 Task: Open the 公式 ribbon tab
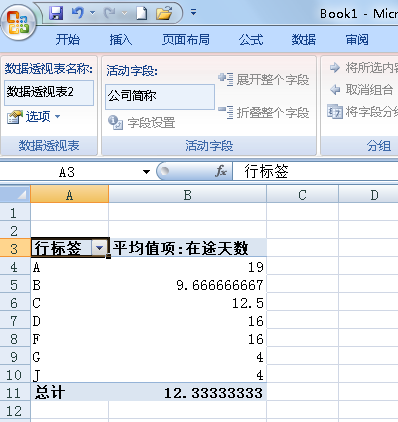[x=251, y=40]
